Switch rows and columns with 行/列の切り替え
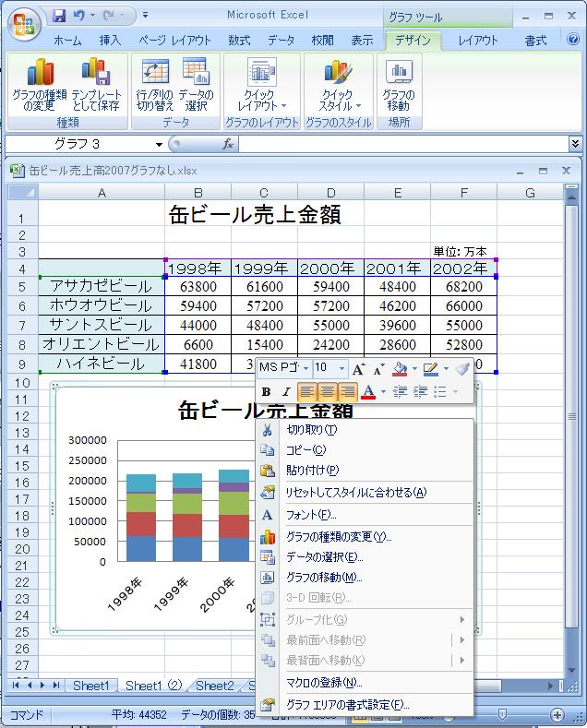Image resolution: width=587 pixels, height=728 pixels. coord(155,84)
